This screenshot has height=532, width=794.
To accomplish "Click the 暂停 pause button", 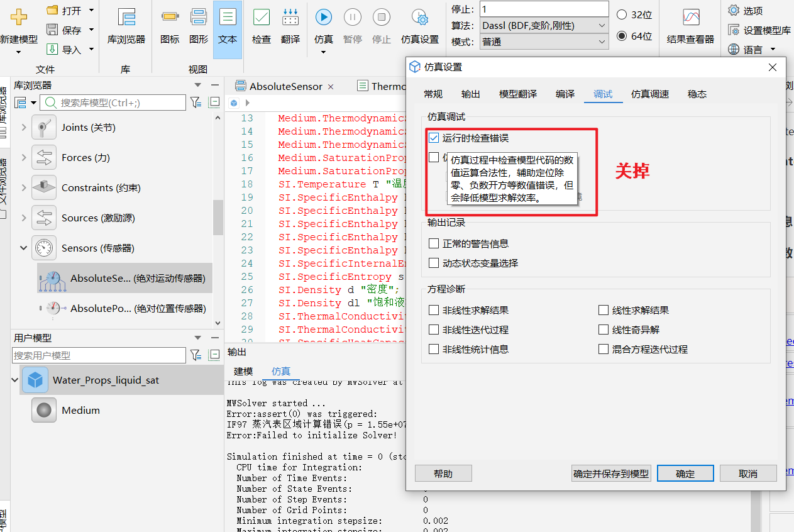I will pos(353,26).
